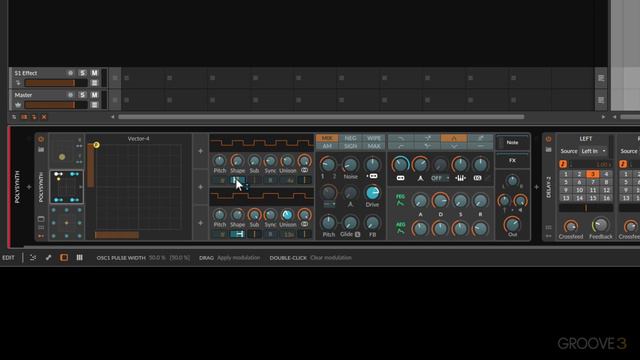Screen dimensions: 640x360
Task: Open the filter OFF mode dropdown
Action: pyautogui.click(x=440, y=178)
